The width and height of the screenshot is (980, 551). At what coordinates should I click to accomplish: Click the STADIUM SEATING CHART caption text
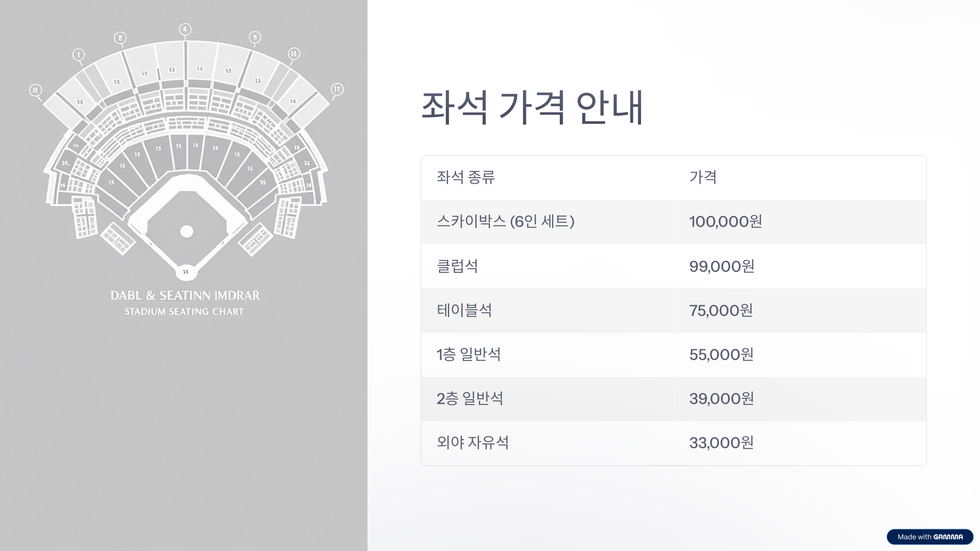(184, 311)
